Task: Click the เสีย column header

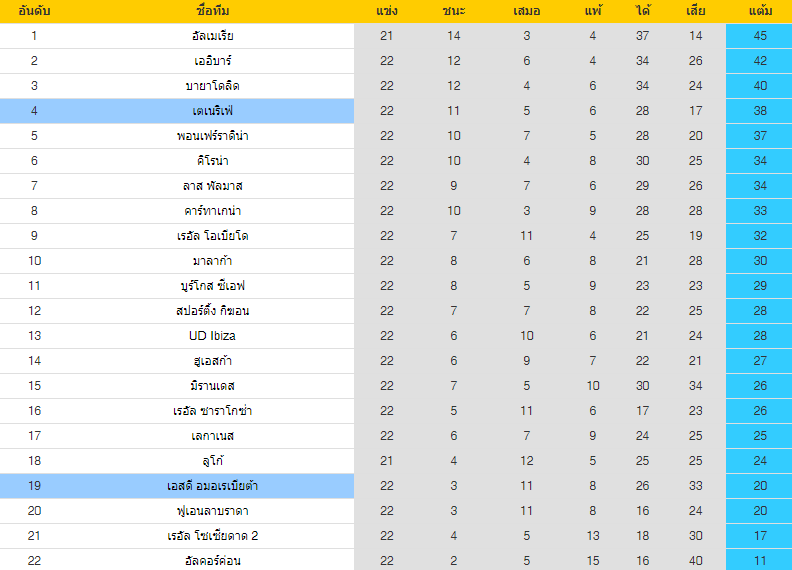Action: click(696, 11)
